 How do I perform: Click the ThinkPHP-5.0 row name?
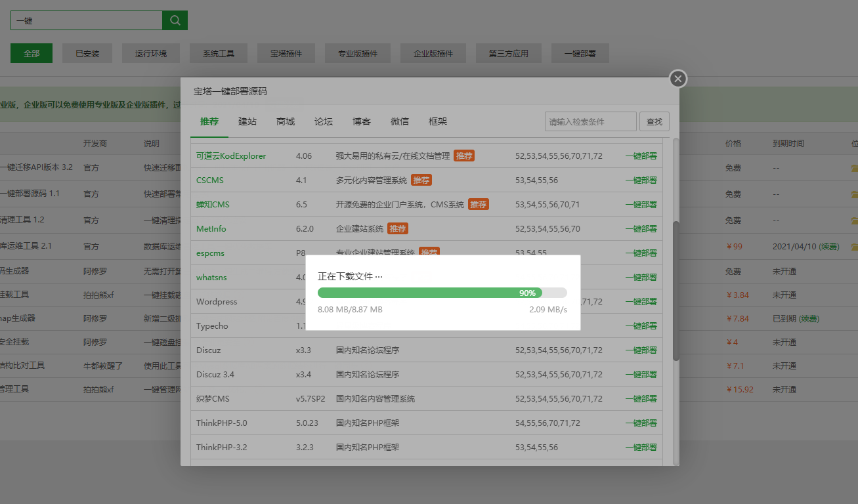[x=222, y=423]
